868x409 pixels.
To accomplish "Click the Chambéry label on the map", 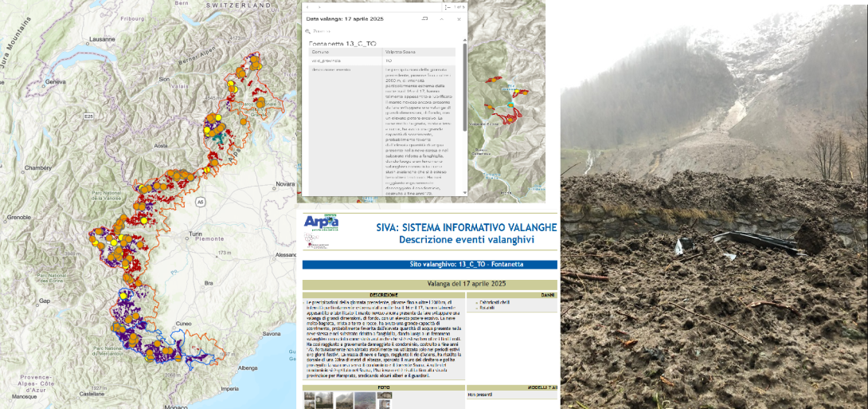I will pyautogui.click(x=37, y=167).
